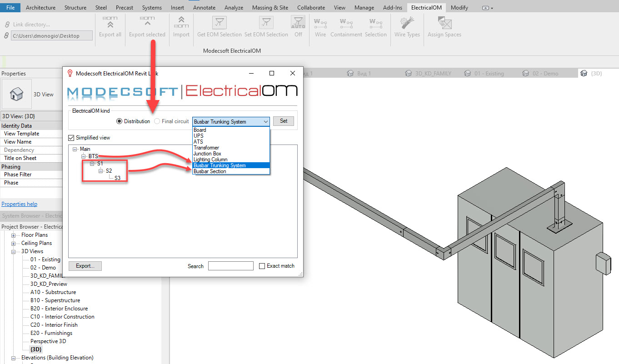Screen dimensions: 619x364
Task: Click the Assign Spaces icon
Action: [444, 23]
